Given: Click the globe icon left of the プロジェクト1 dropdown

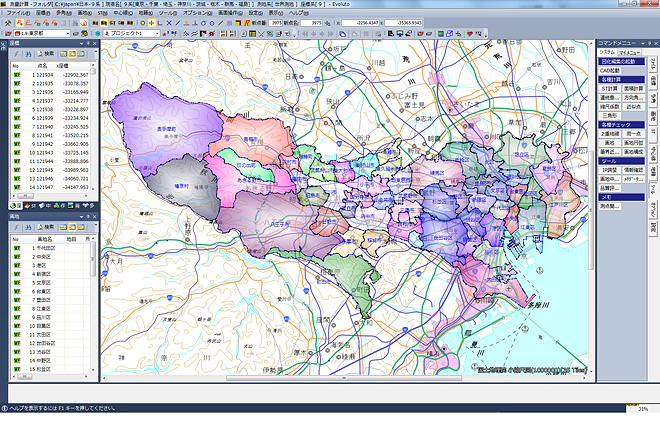Looking at the screenshot, I should coord(98,33).
